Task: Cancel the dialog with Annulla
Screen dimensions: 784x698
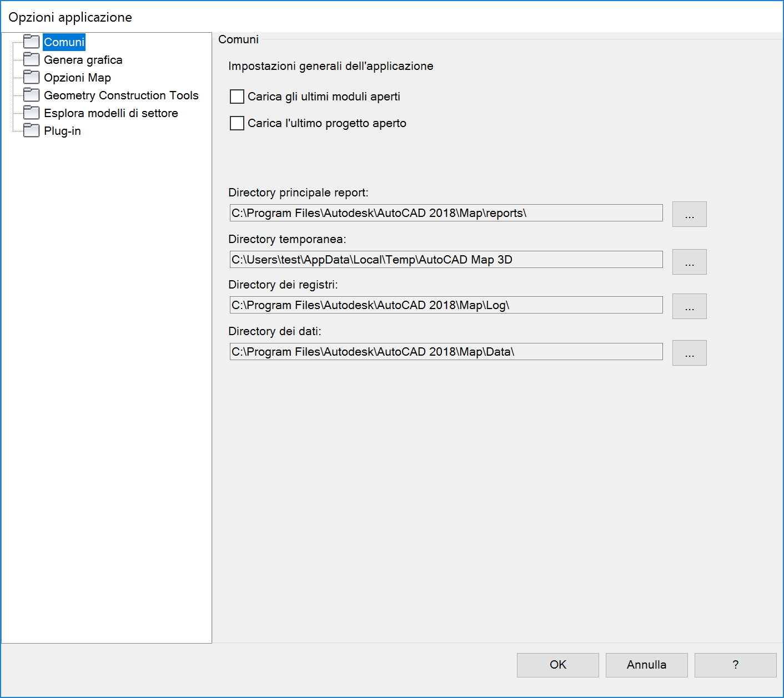Action: coord(646,665)
